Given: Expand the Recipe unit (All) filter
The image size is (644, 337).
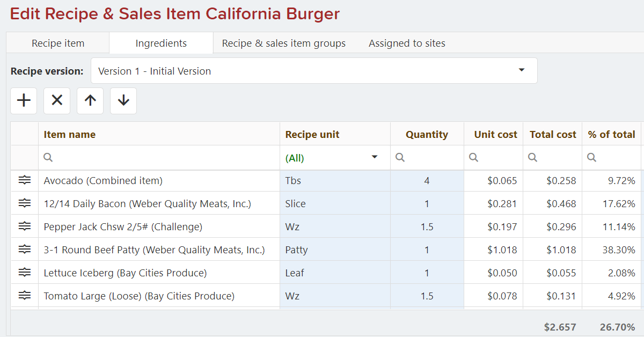Looking at the screenshot, I should 374,158.
